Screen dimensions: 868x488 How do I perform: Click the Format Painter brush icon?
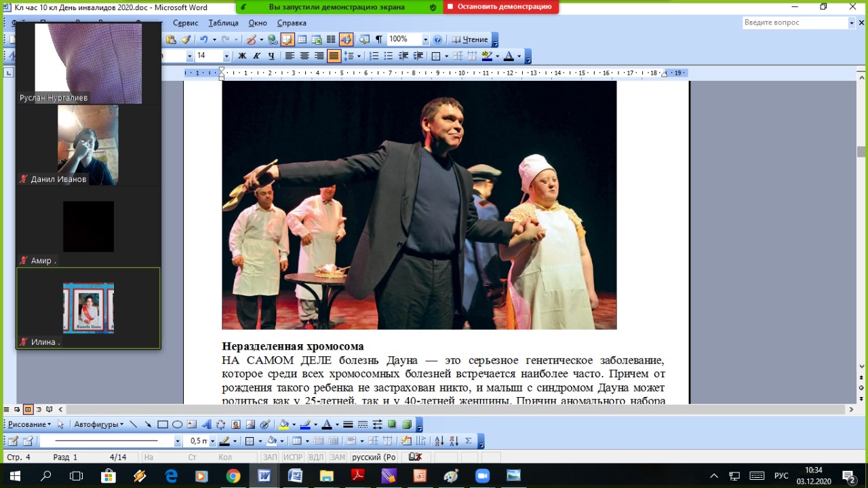pos(186,39)
